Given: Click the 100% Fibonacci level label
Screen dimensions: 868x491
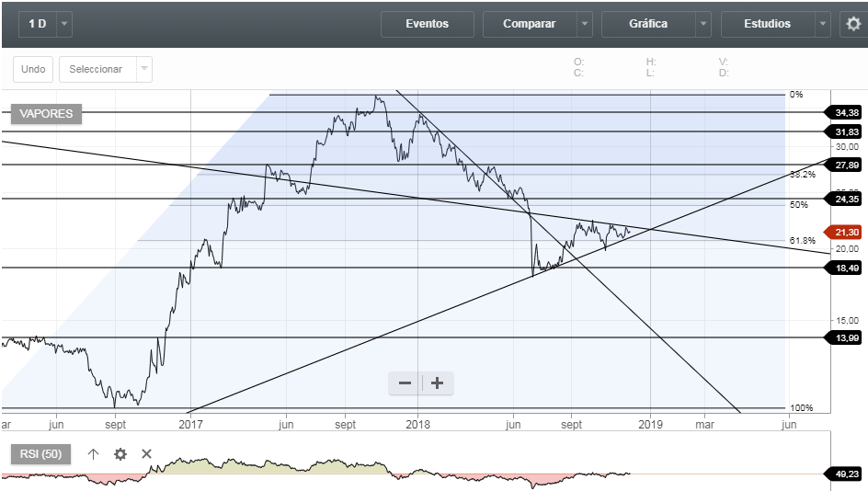Looking at the screenshot, I should click(x=802, y=408).
